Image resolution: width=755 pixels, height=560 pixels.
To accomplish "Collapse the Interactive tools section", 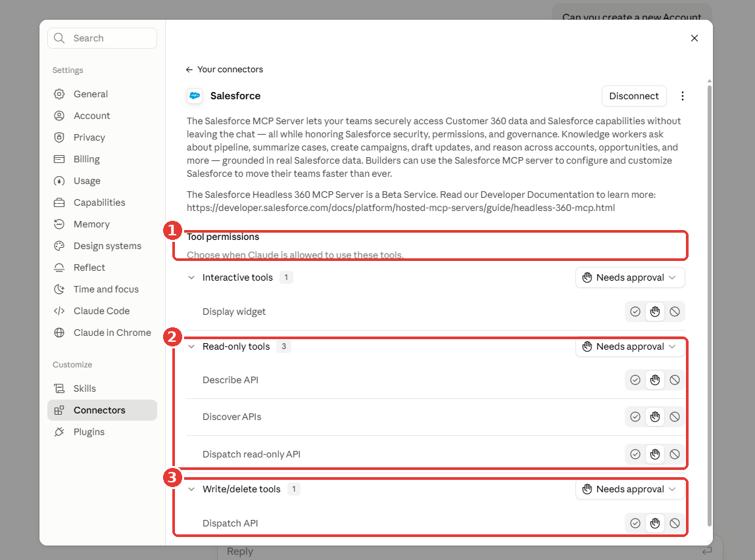I will point(191,277).
